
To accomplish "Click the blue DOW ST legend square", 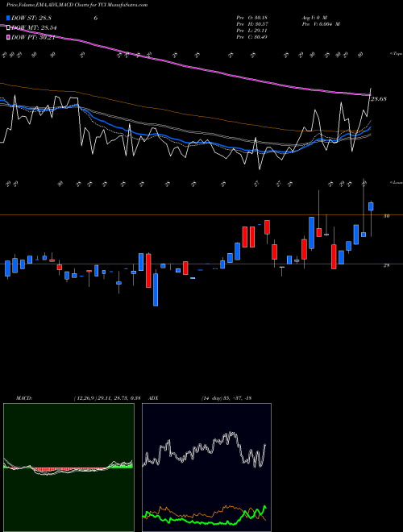I will (x=9, y=18).
